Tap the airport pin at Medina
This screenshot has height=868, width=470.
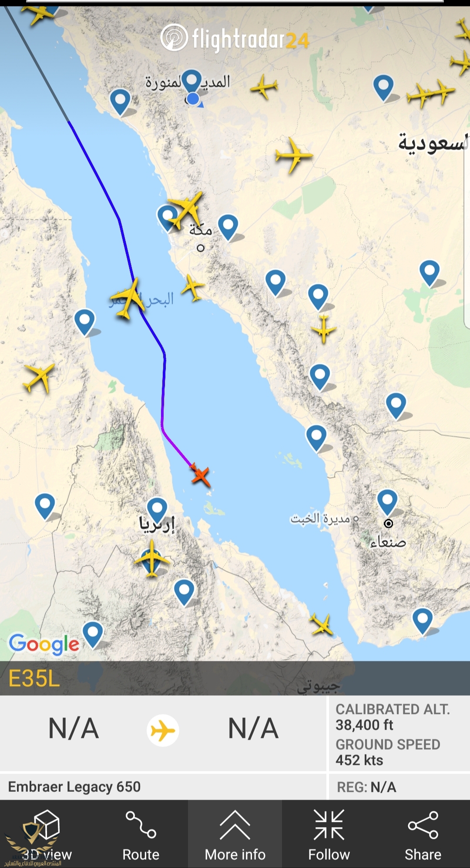pyautogui.click(x=191, y=82)
